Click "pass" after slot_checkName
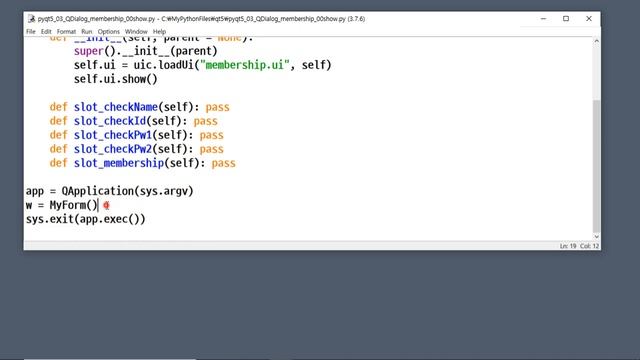640x360 pixels. coord(218,107)
